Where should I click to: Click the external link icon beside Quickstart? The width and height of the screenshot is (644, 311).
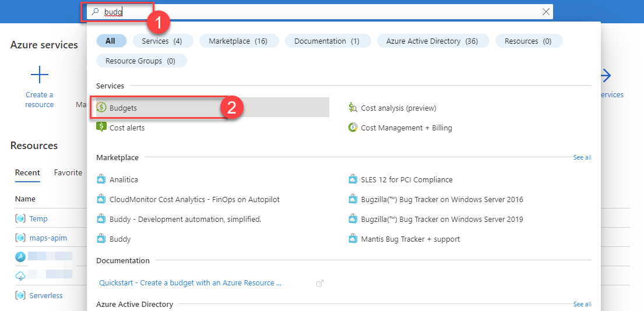pyautogui.click(x=320, y=282)
